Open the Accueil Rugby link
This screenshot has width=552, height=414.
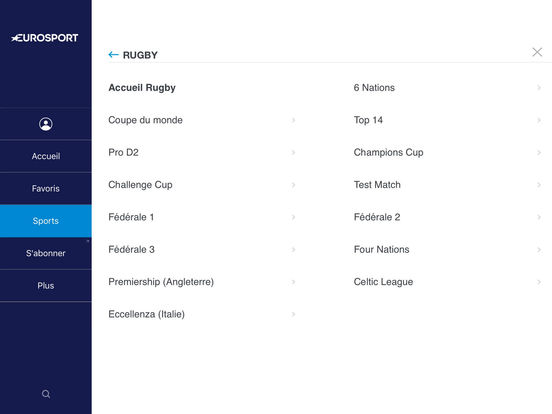click(142, 88)
